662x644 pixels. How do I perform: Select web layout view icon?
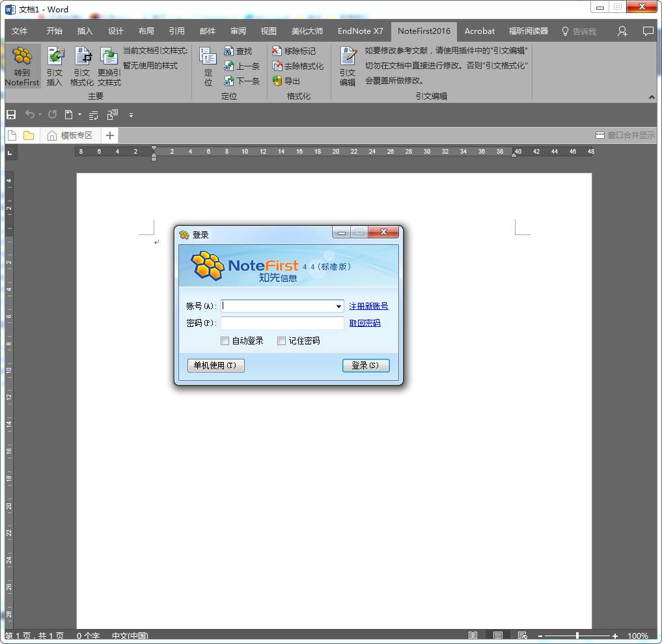(522, 636)
